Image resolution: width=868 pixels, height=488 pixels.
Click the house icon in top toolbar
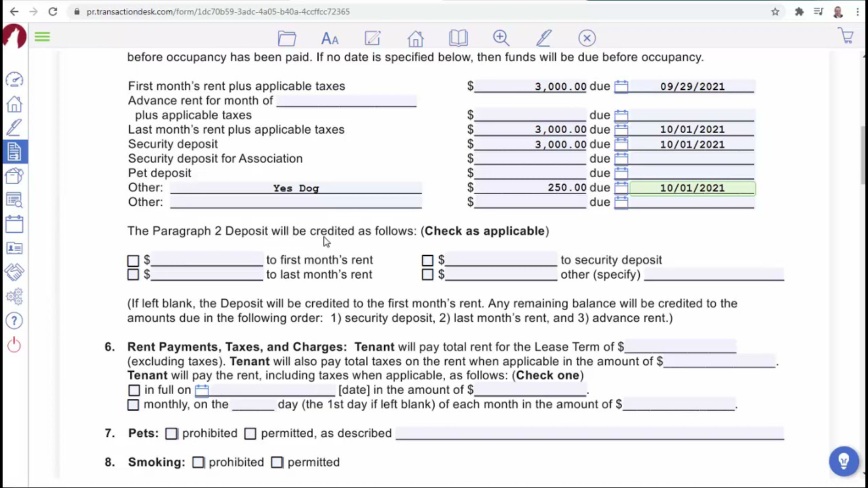pyautogui.click(x=416, y=38)
